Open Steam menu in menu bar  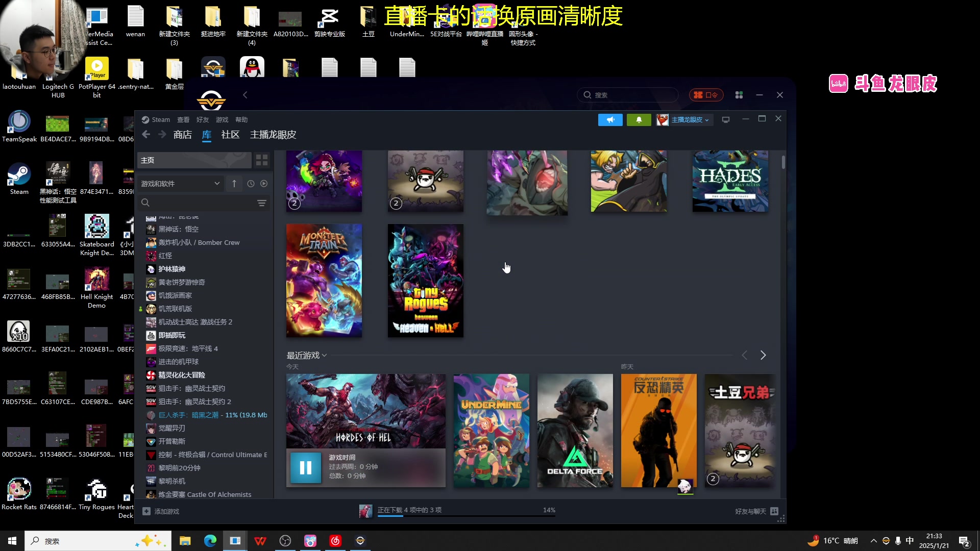(160, 120)
